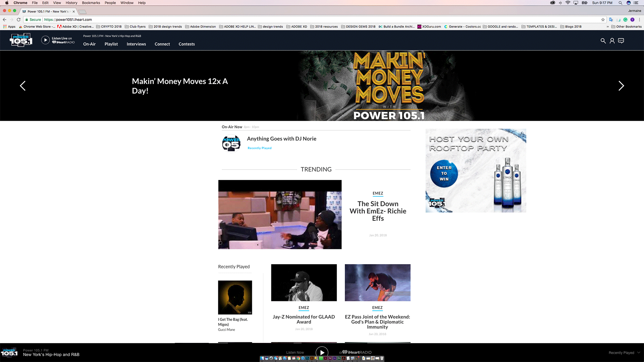
Task: Open the Playlist navigation item
Action: click(111, 44)
